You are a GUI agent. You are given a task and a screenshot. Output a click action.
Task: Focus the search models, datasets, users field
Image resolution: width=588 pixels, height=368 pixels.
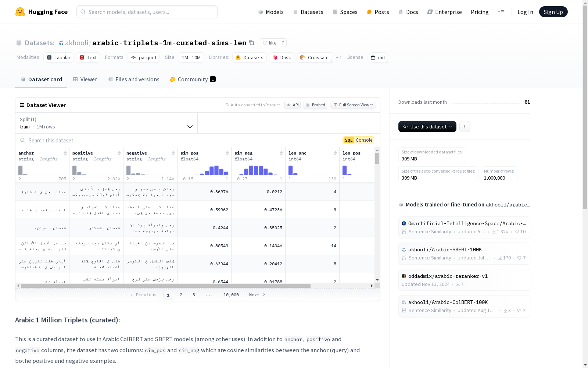(147, 12)
